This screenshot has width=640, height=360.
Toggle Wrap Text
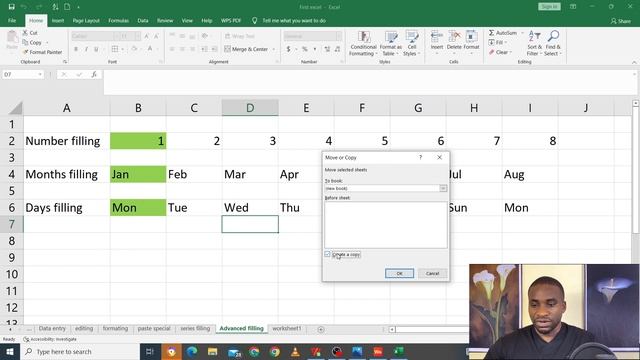tap(240, 36)
